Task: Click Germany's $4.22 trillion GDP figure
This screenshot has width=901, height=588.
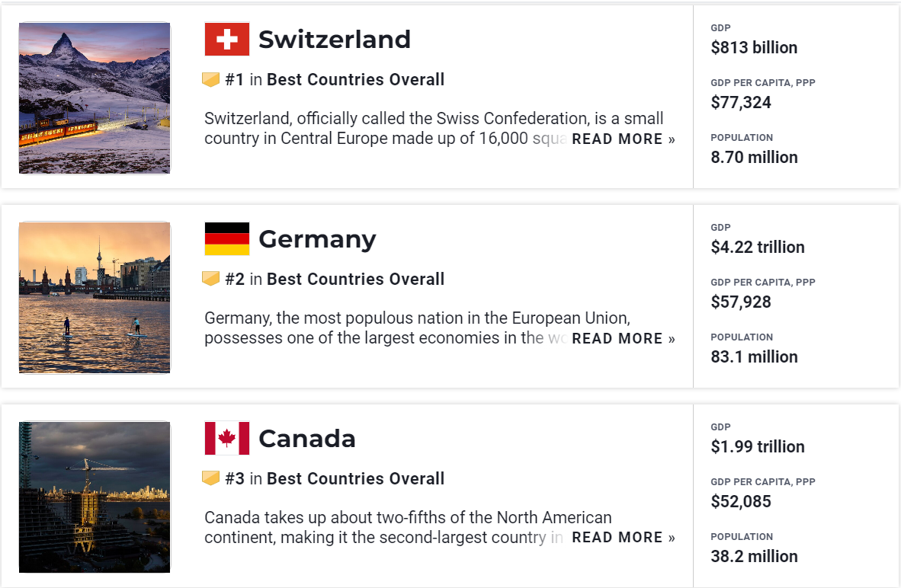Action: (x=758, y=247)
